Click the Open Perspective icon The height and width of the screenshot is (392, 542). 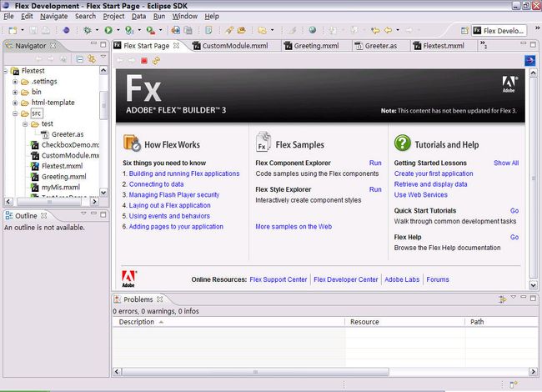[464, 31]
